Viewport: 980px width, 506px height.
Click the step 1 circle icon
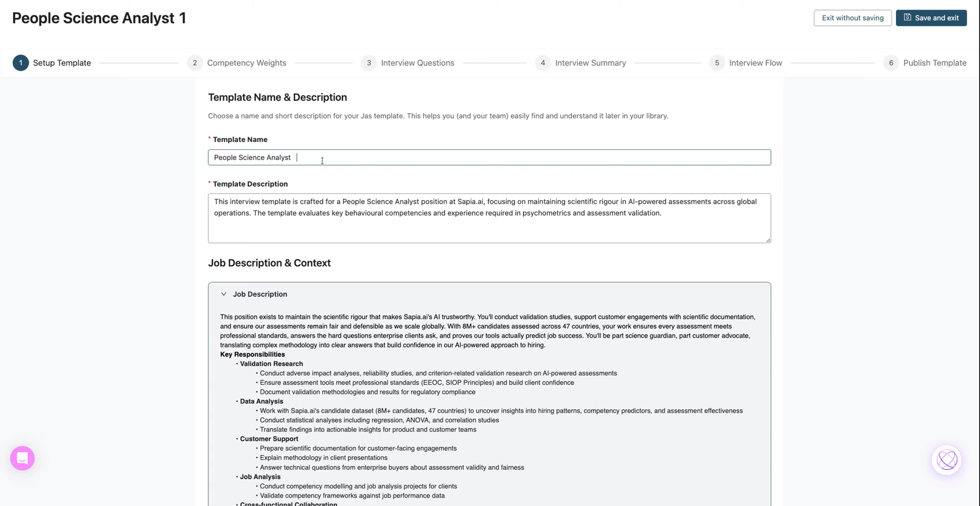coord(21,63)
